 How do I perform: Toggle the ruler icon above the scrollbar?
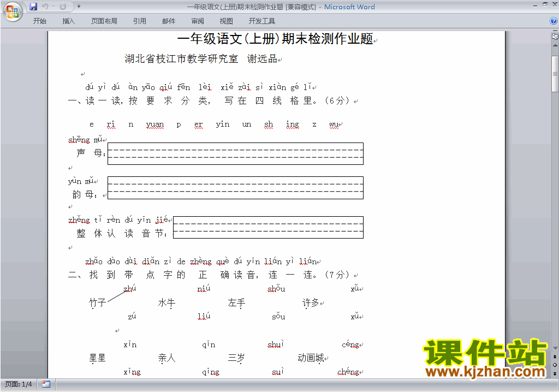pyautogui.click(x=555, y=37)
